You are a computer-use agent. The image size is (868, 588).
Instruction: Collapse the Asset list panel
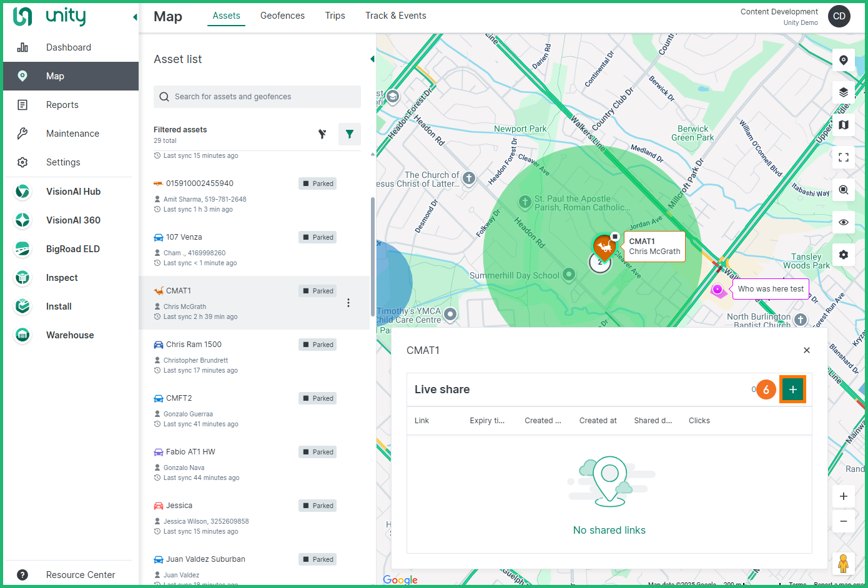372,59
